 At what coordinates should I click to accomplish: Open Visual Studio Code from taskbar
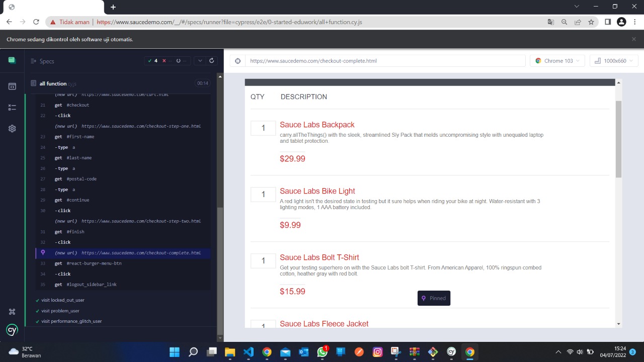coord(248,352)
